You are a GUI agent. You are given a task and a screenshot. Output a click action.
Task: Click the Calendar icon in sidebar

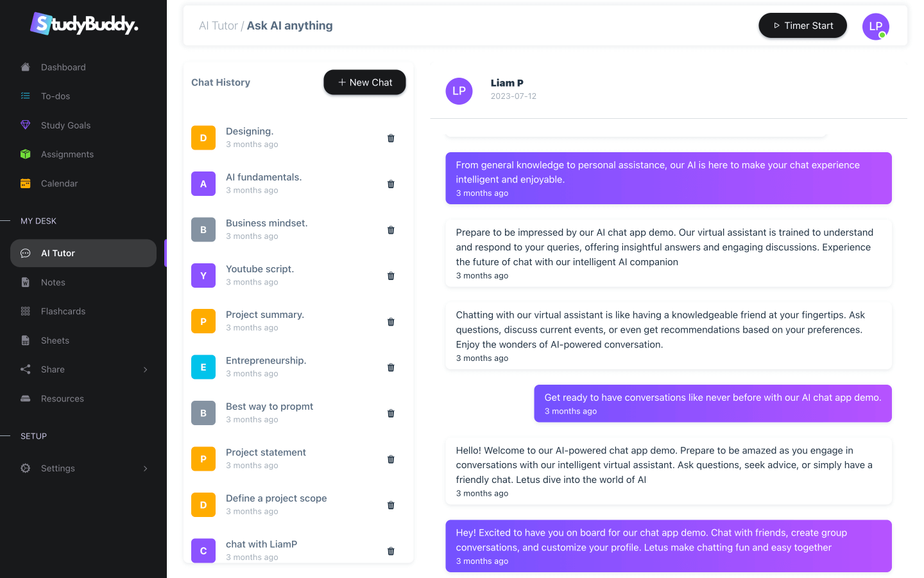[x=26, y=184]
